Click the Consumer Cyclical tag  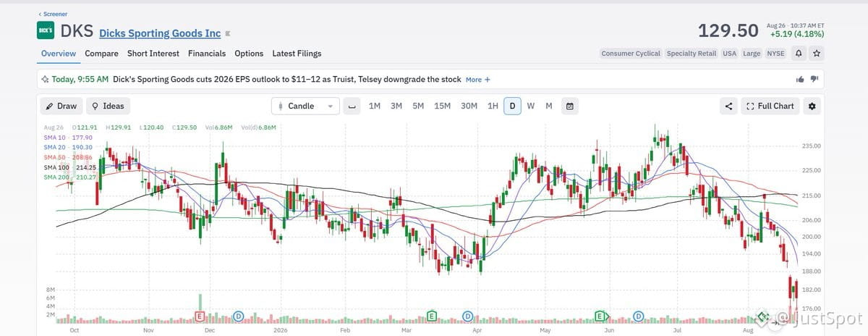pos(631,54)
